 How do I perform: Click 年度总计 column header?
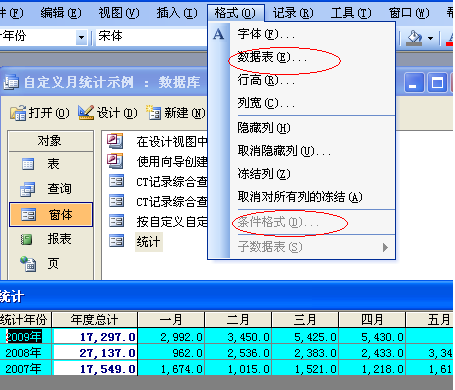click(x=94, y=319)
